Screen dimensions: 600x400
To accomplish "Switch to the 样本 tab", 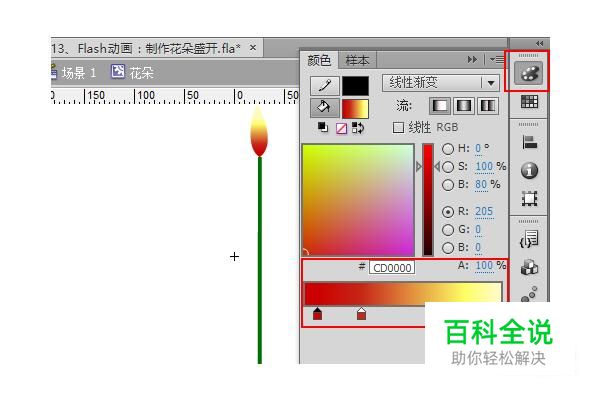I will [x=357, y=60].
